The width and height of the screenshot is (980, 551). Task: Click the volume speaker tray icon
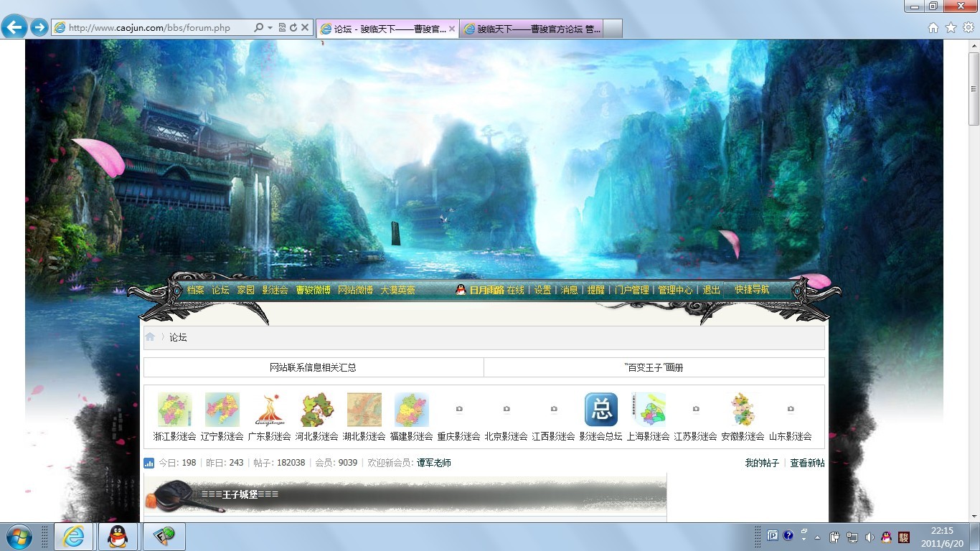click(x=870, y=537)
